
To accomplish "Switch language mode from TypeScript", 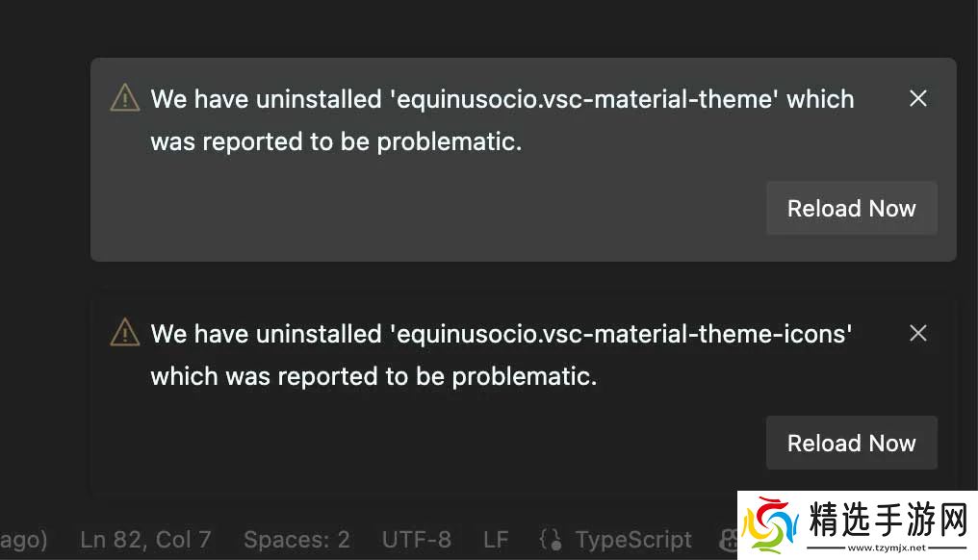I will [x=632, y=540].
